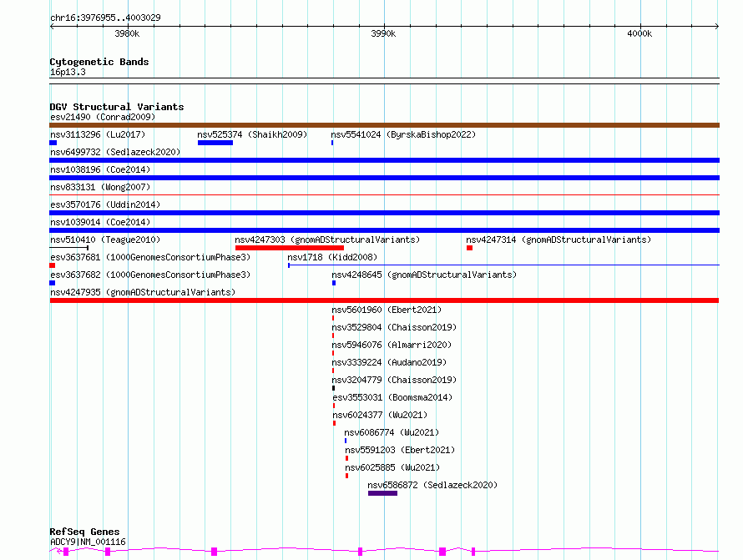Click the black nsv510410 feature line
The image size is (743, 560).
pos(68,248)
